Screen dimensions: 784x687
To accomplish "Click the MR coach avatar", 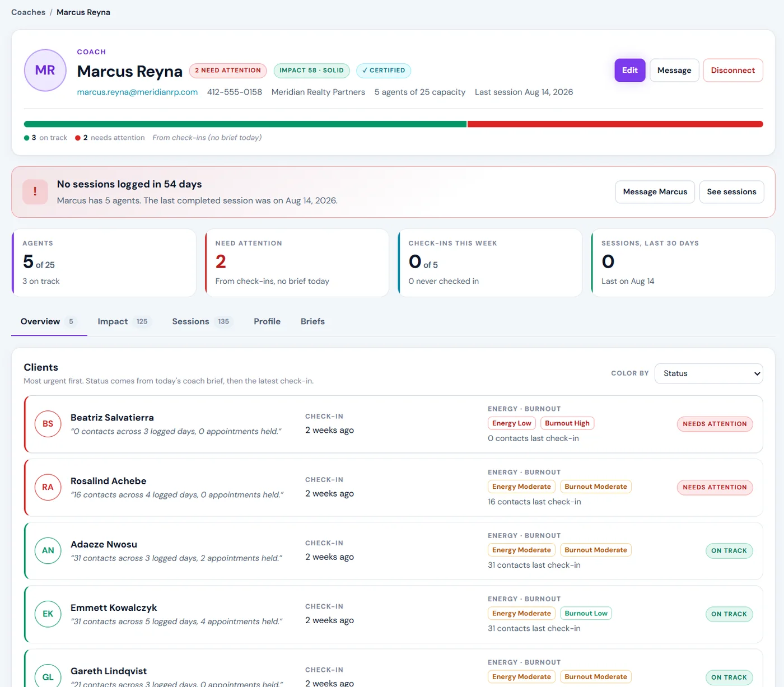I will coord(45,70).
